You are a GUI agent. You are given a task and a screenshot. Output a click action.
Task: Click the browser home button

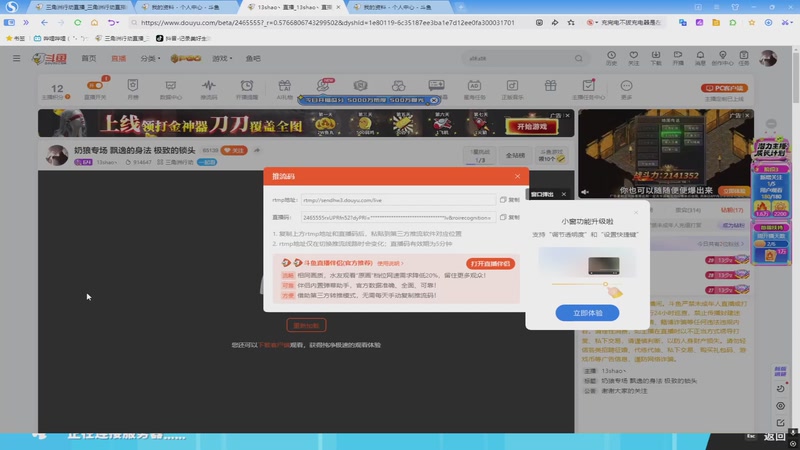94,22
